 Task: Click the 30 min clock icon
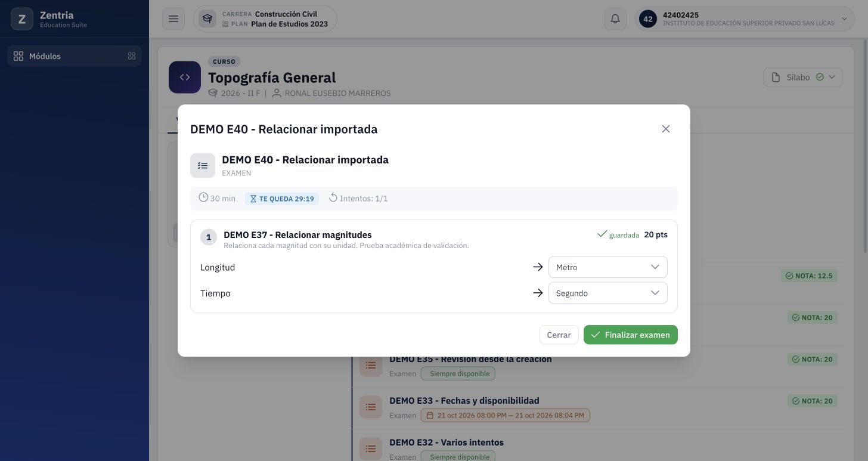[x=203, y=197]
